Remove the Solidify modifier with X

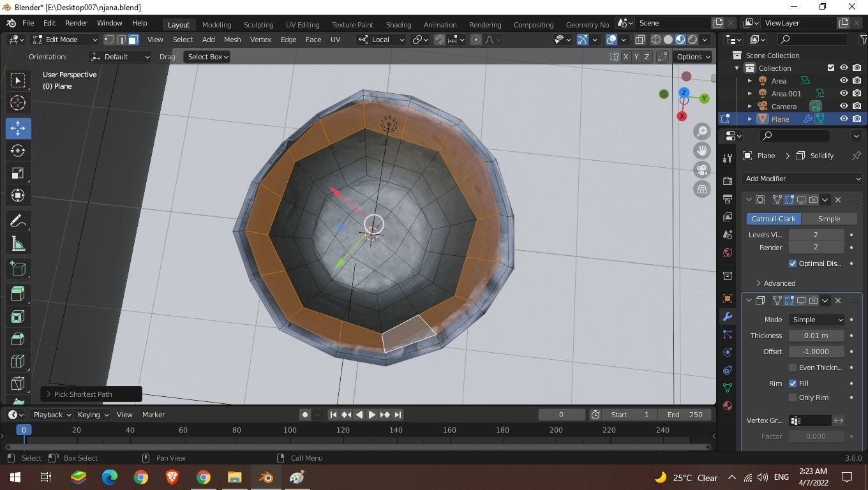[x=838, y=301]
